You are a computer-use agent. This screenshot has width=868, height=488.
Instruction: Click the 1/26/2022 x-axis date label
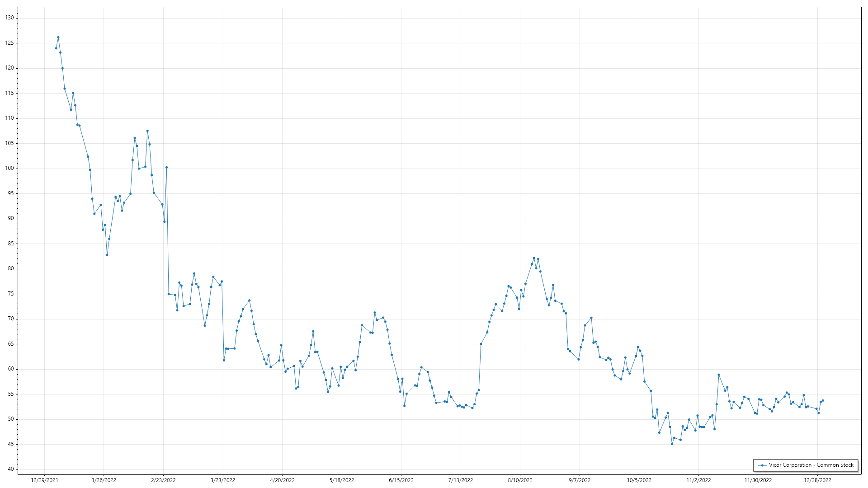(104, 480)
